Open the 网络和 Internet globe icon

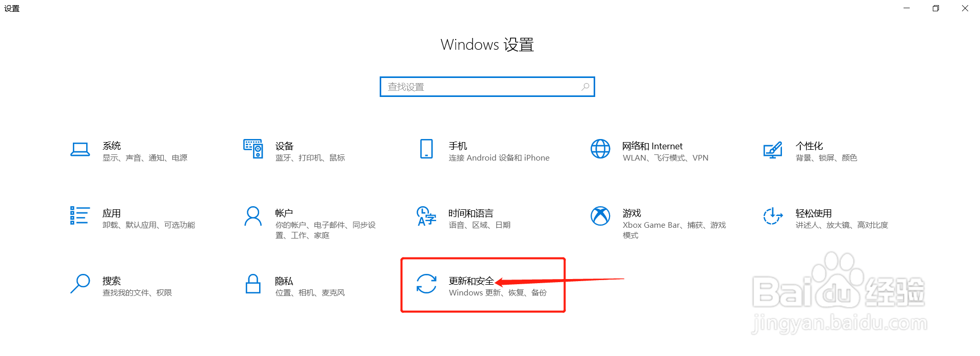[x=600, y=149]
